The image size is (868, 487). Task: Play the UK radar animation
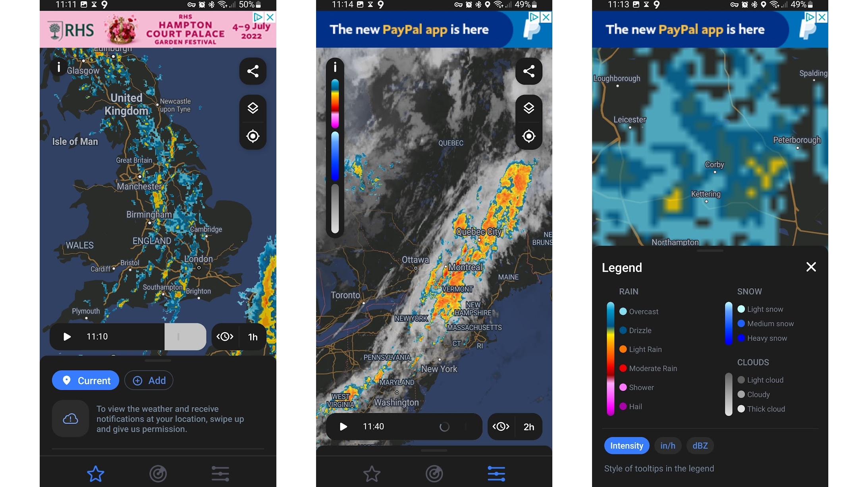point(67,336)
